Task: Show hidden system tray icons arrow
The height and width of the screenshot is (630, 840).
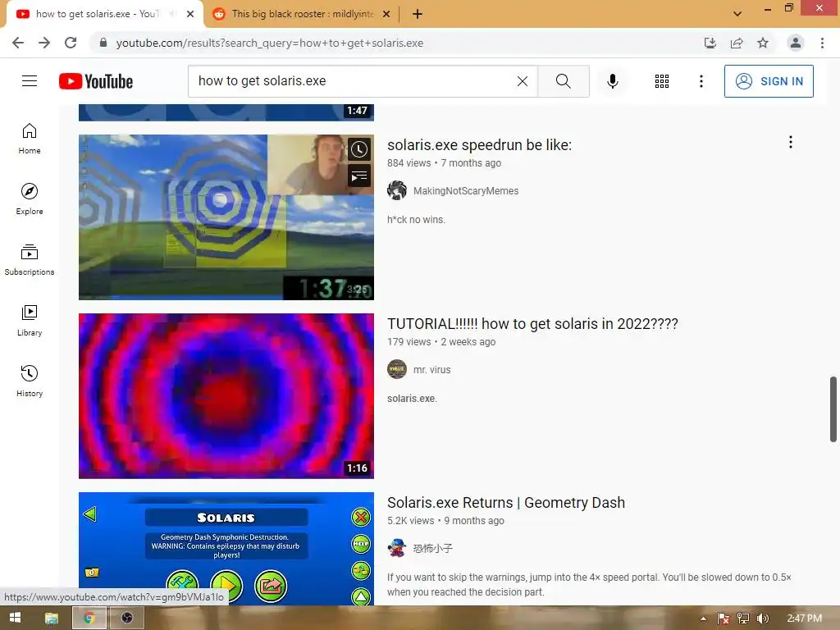Action: coord(703,619)
